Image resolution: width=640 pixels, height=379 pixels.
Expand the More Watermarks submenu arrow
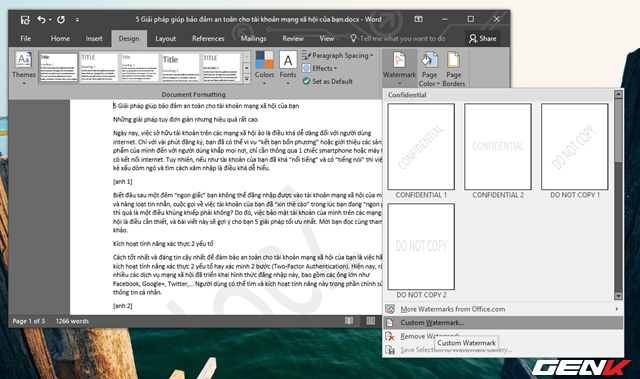[x=616, y=309]
